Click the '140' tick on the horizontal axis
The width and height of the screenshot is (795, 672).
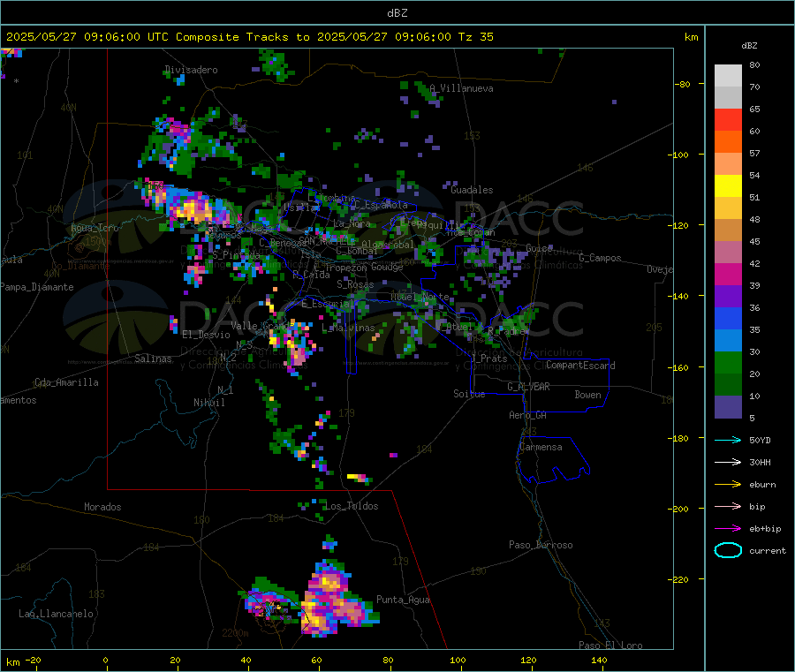[x=599, y=660]
